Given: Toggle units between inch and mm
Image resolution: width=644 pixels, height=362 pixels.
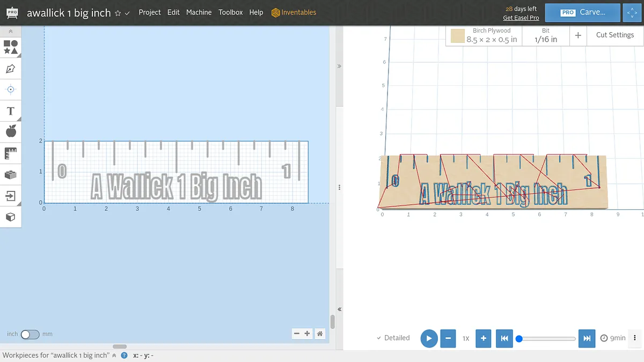Looking at the screenshot, I should click(30, 334).
